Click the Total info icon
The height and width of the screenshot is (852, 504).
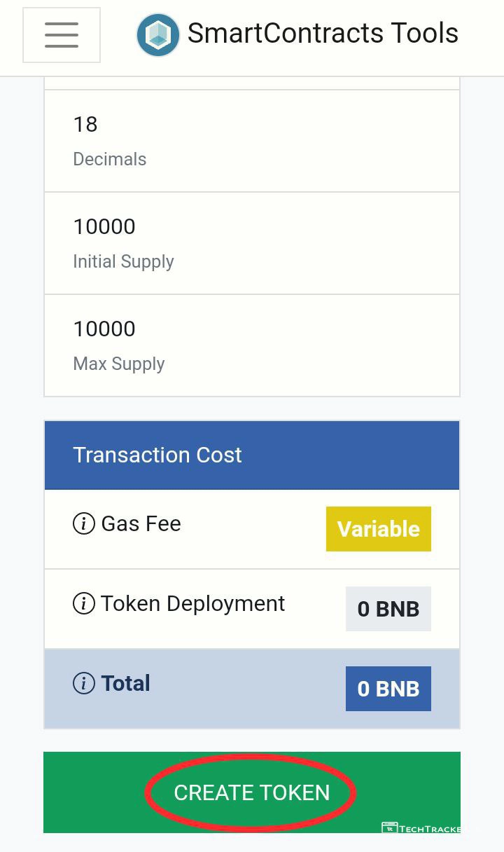point(84,683)
